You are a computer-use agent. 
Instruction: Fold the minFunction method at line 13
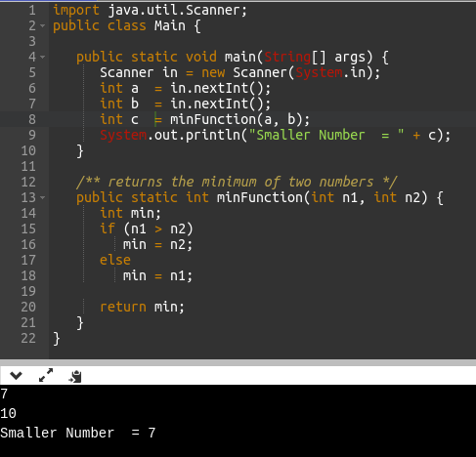pyautogui.click(x=43, y=197)
